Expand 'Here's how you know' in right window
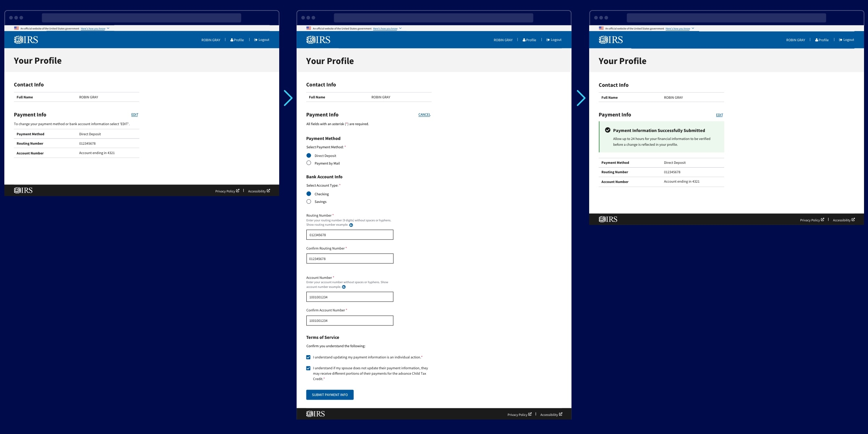868x434 pixels. pyautogui.click(x=678, y=29)
